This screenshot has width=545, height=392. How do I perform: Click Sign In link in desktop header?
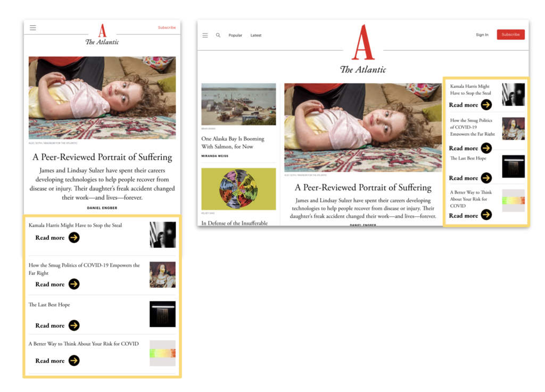(x=482, y=35)
